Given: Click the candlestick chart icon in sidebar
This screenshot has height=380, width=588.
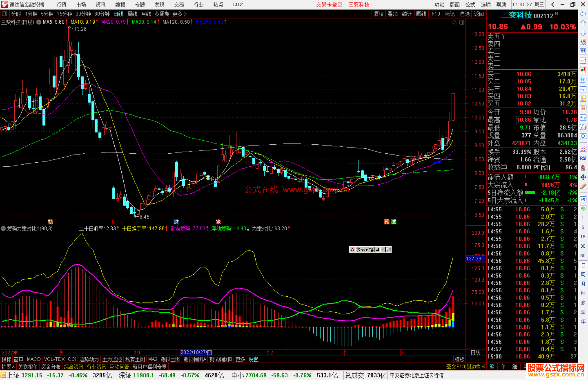Looking at the screenshot, I should pyautogui.click(x=583, y=70).
